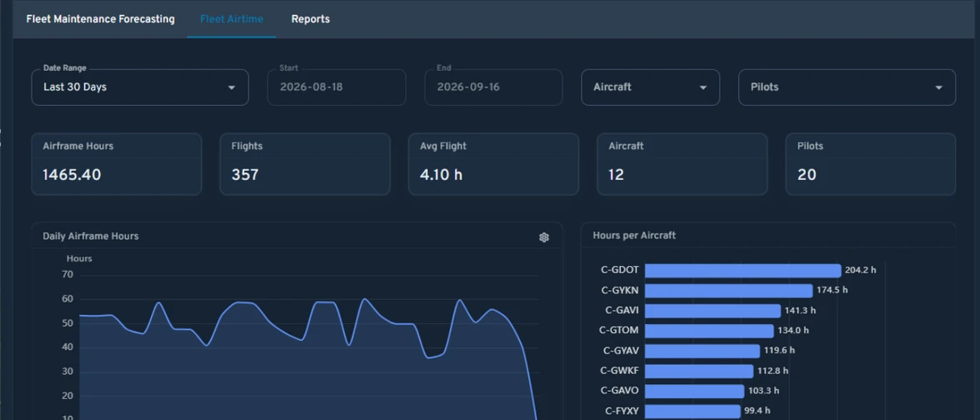Switch to Fleet Maintenance Forecasting tab
Viewport: 980px width, 420px height.
point(100,19)
